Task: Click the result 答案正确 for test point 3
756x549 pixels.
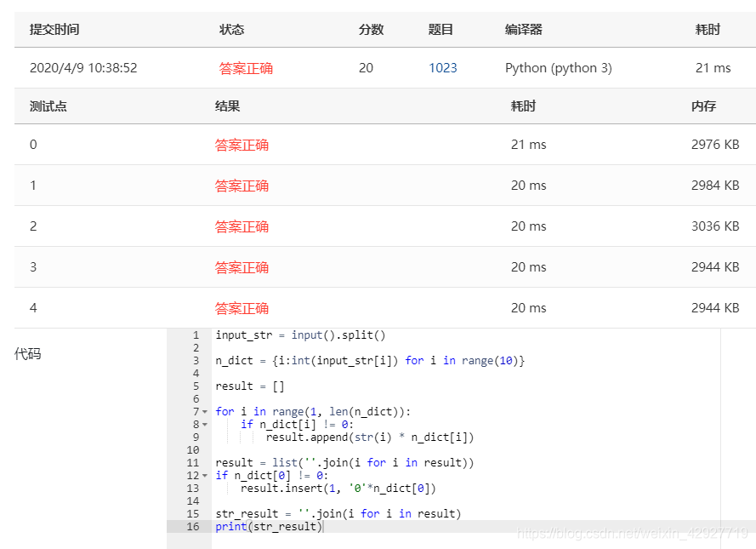Action: [242, 267]
